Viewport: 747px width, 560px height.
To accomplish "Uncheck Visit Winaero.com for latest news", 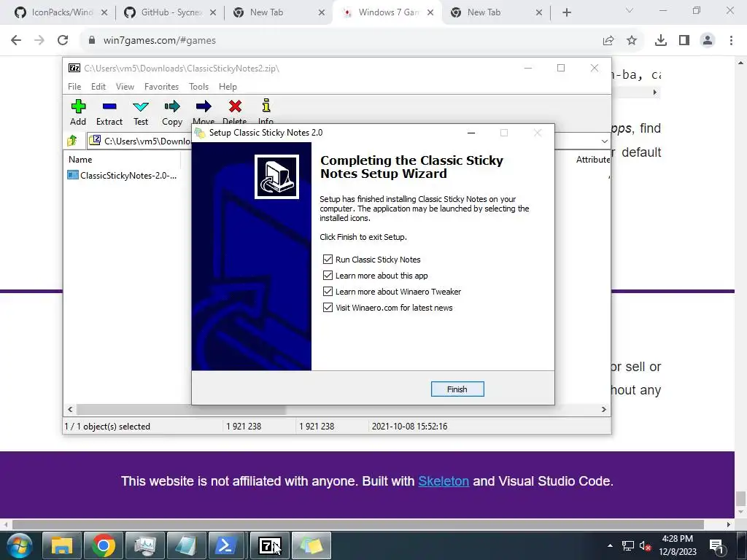I will [328, 308].
